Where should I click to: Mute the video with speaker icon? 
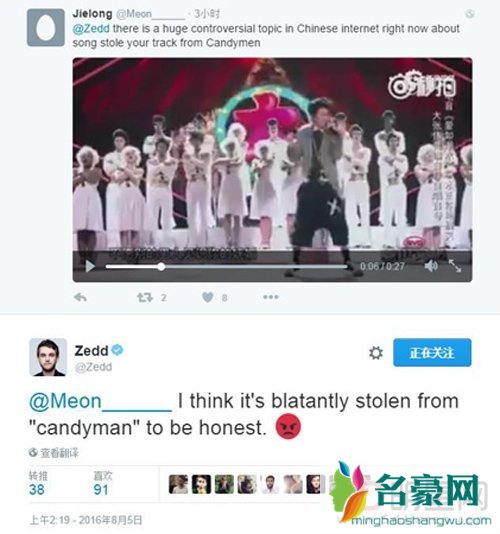click(x=431, y=266)
